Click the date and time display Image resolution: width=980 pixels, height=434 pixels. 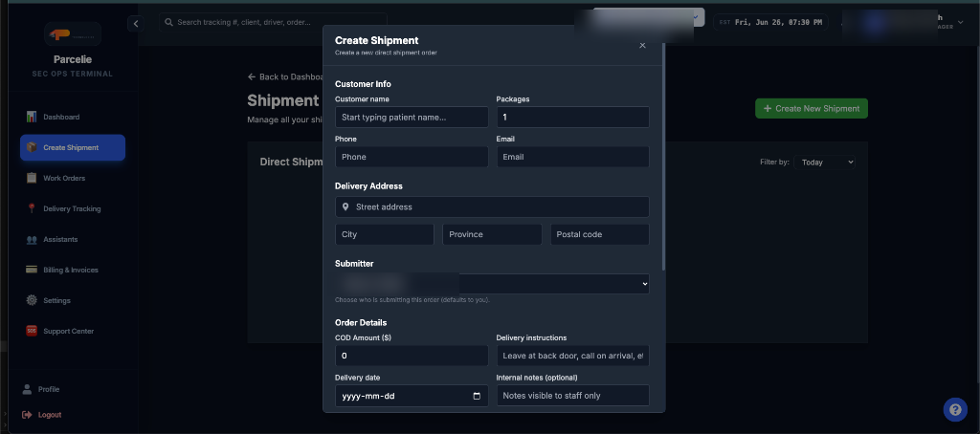tap(770, 23)
